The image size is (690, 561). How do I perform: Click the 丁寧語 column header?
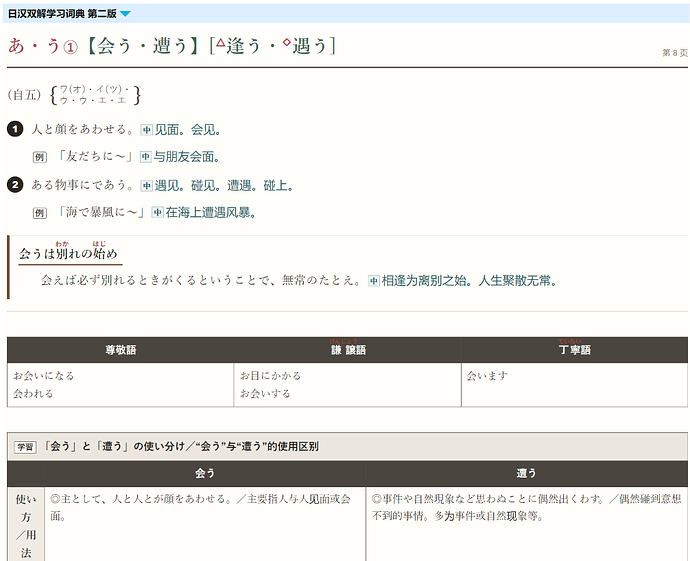point(575,350)
